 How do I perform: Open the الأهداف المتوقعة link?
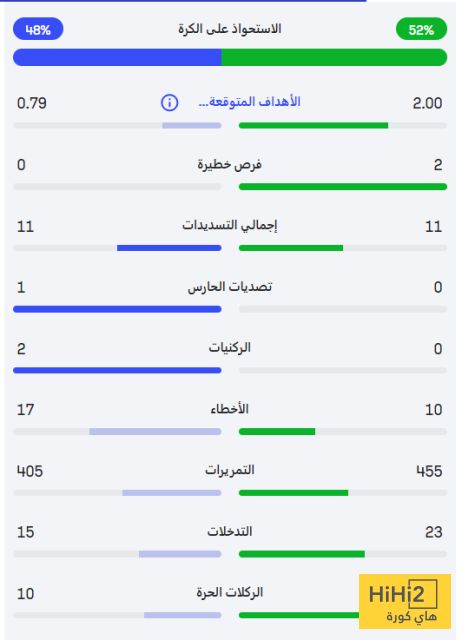click(x=249, y=102)
